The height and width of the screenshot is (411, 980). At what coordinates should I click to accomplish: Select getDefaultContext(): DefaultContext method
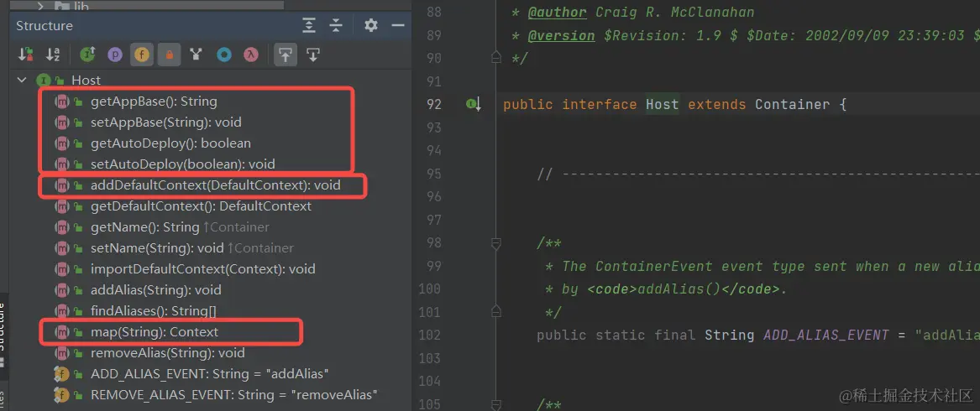pos(201,206)
